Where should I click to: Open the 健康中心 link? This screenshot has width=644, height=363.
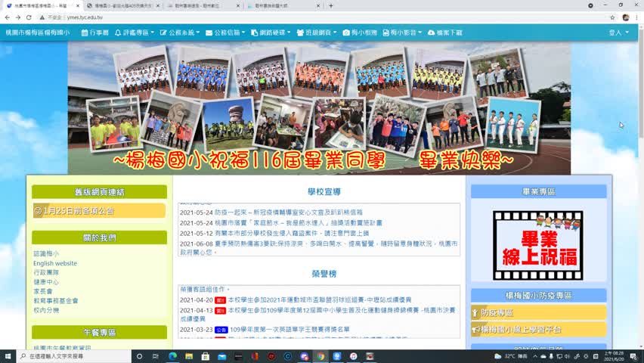(46, 281)
